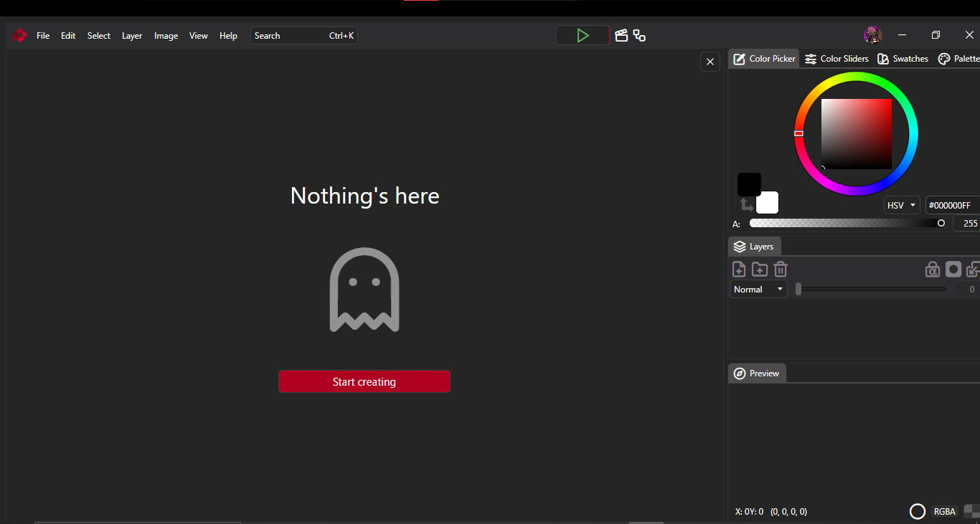Switch to the Swatches tab
Screen dimensions: 980x524
[x=903, y=58]
